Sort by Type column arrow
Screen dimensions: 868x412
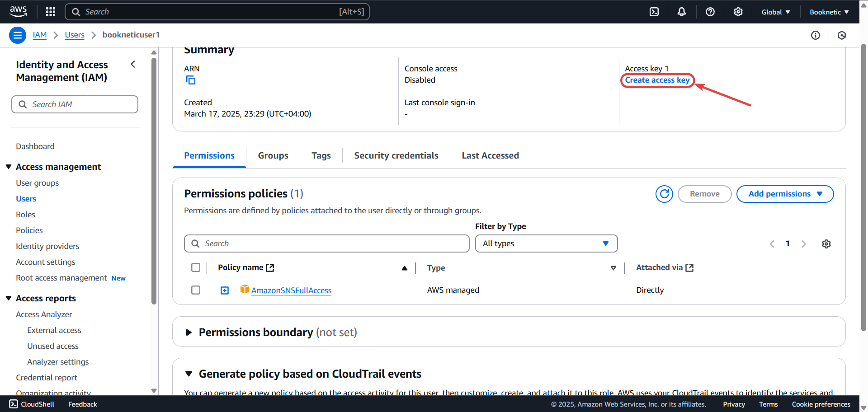pos(613,268)
